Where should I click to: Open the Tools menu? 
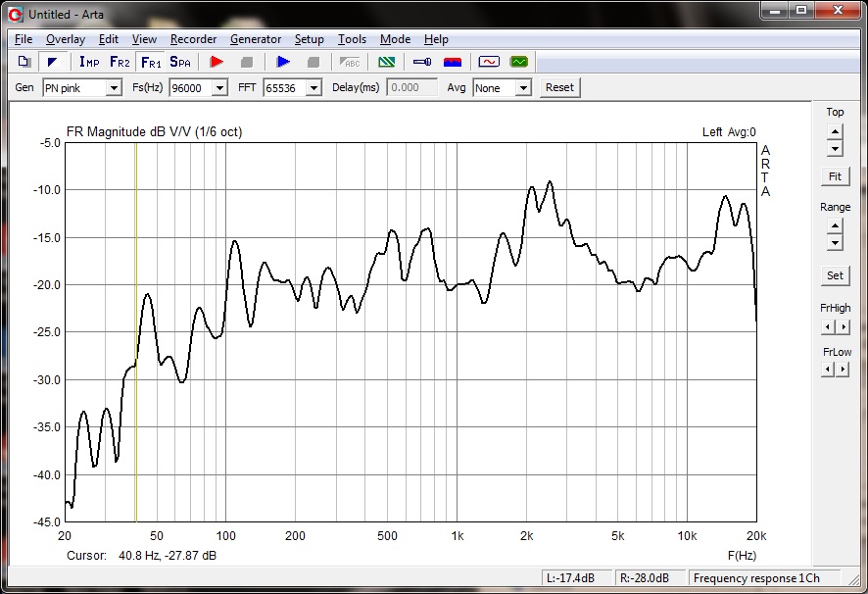(352, 39)
